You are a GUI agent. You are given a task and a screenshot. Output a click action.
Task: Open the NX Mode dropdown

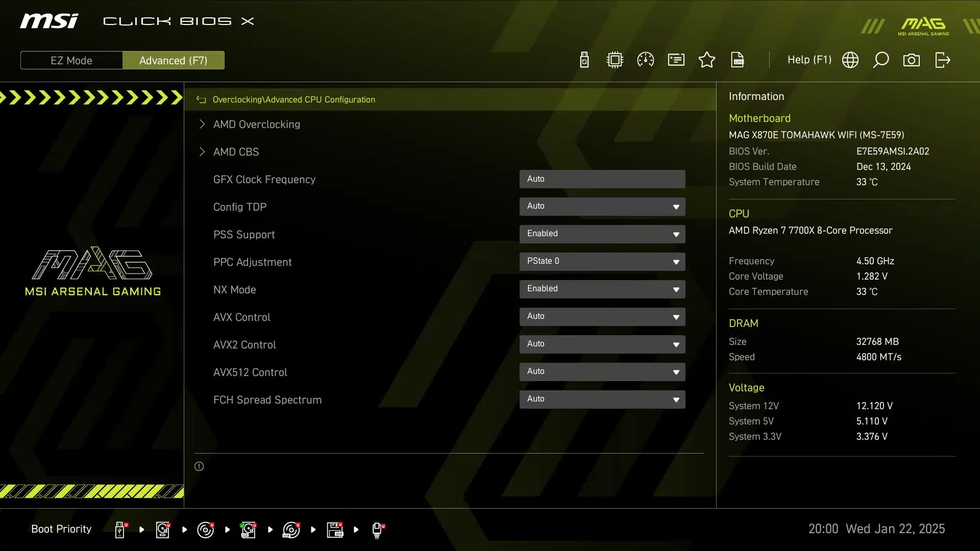click(602, 289)
